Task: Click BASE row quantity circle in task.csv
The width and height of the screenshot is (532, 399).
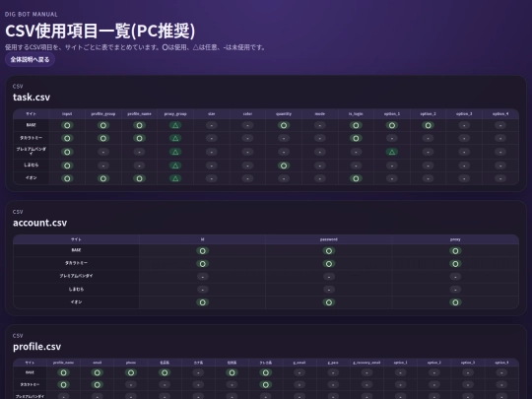Action: click(284, 125)
